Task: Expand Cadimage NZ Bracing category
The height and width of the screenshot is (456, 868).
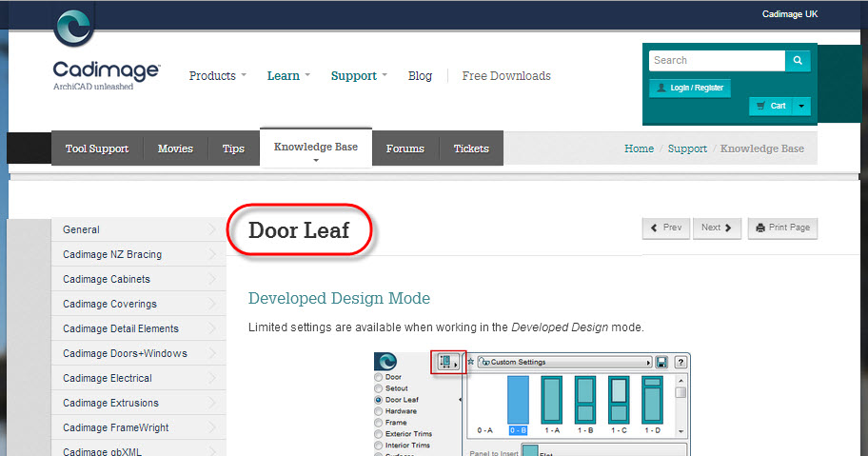Action: click(x=138, y=254)
